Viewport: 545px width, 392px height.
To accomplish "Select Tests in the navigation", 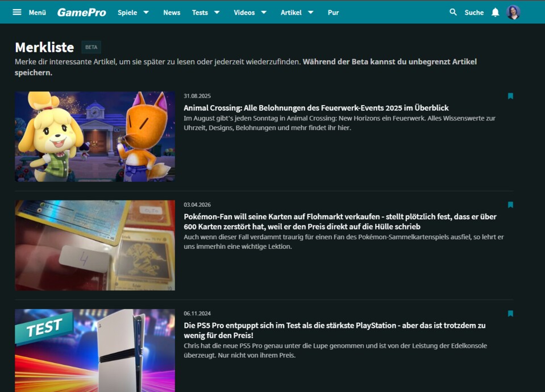I will click(200, 12).
